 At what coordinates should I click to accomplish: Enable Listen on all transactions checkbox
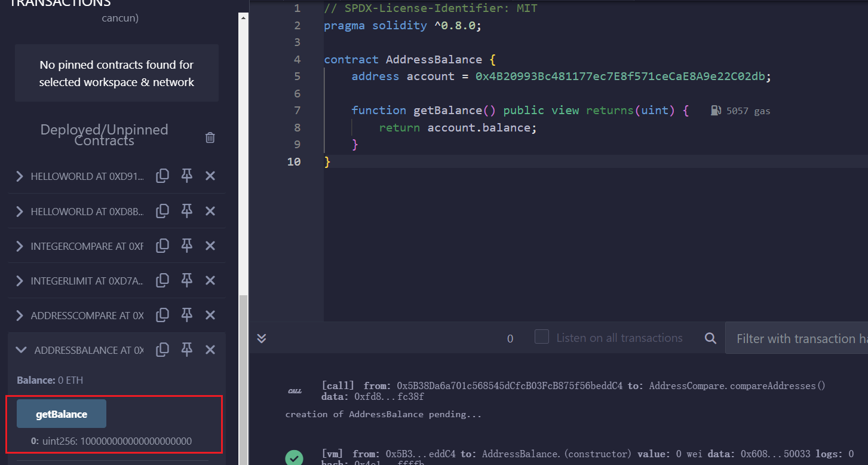tap(542, 337)
